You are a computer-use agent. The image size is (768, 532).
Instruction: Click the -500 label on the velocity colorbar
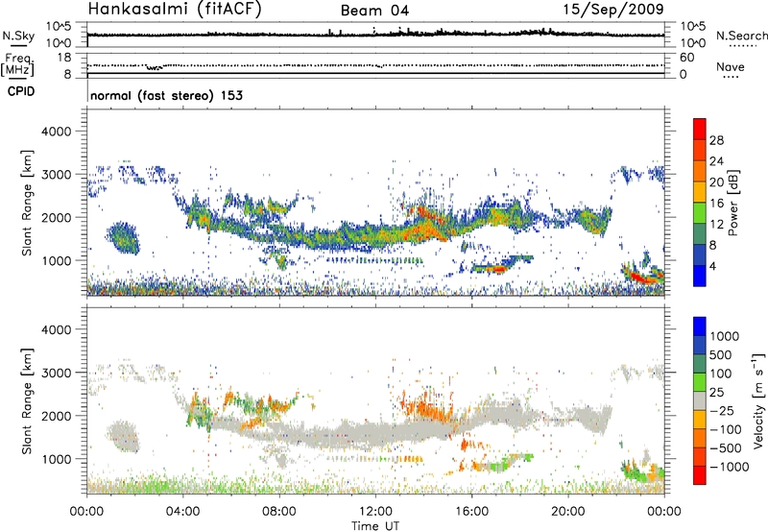pyautogui.click(x=726, y=447)
